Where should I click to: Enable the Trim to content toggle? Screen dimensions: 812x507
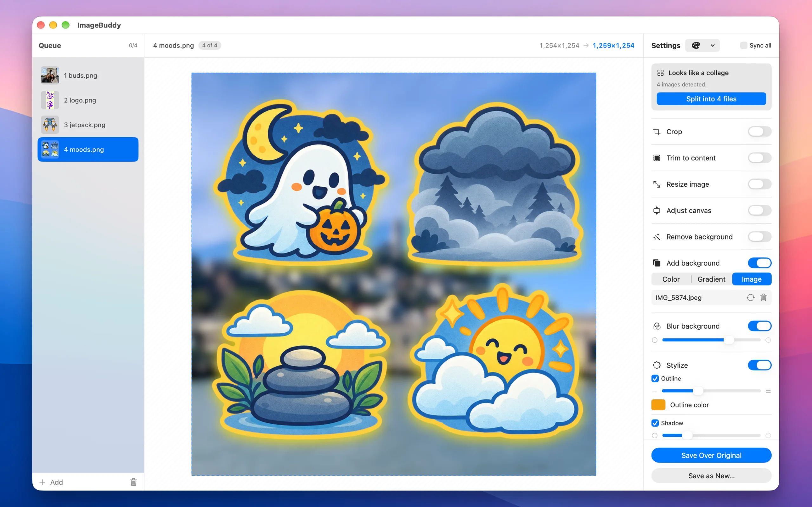[759, 158]
